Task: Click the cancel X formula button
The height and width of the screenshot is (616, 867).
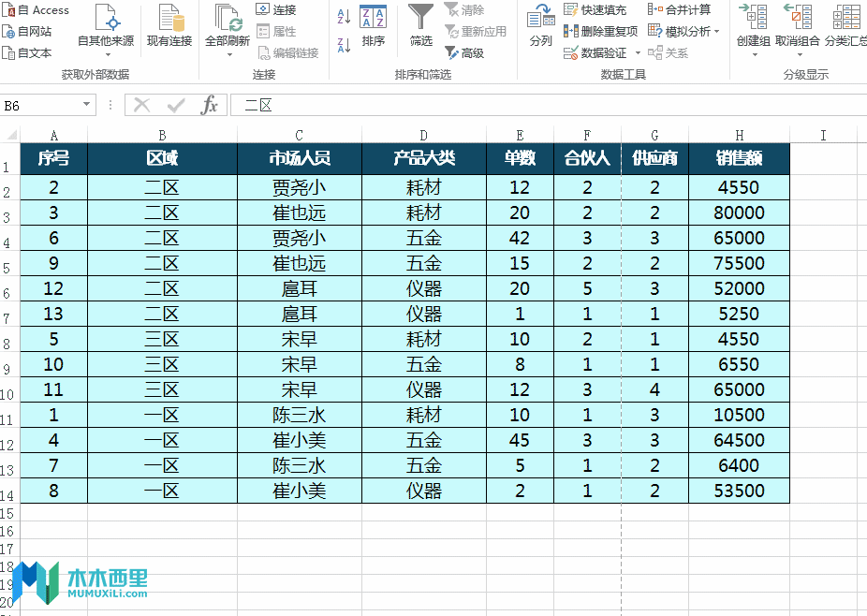Action: (142, 105)
